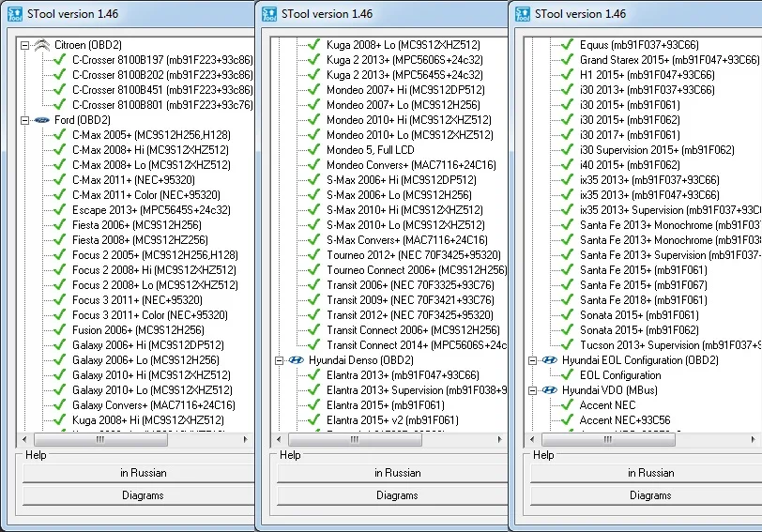Click the green check beside Mondeo 5, Full LCD
The width and height of the screenshot is (762, 532).
314,149
